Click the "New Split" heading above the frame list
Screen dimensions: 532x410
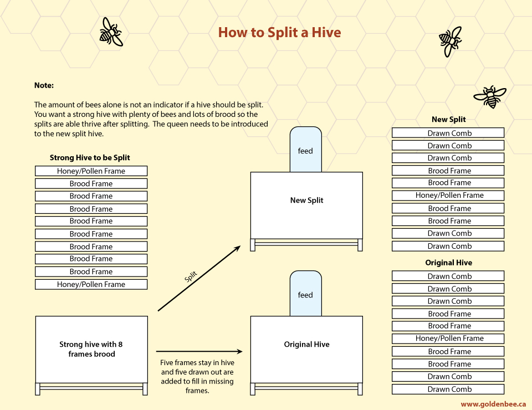[448, 119]
